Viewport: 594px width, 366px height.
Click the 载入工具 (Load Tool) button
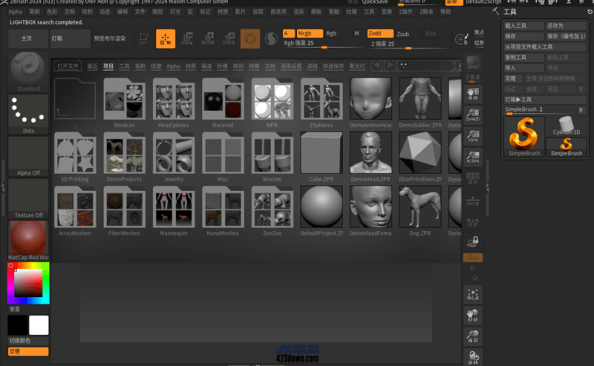click(x=524, y=26)
